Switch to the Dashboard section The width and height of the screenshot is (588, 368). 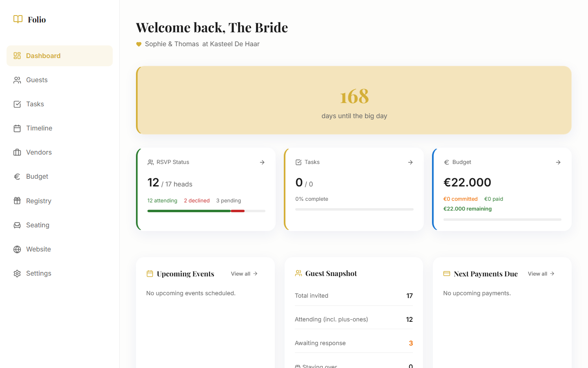click(43, 55)
